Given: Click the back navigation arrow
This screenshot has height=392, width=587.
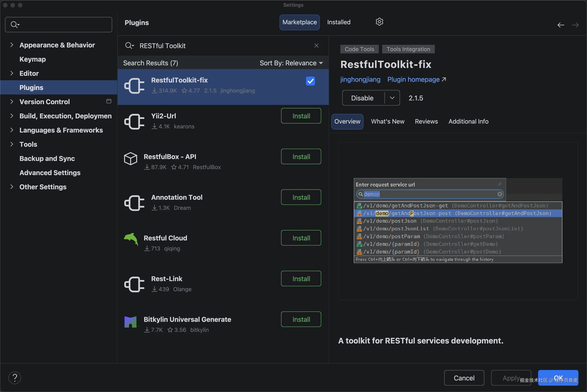Looking at the screenshot, I should [561, 25].
